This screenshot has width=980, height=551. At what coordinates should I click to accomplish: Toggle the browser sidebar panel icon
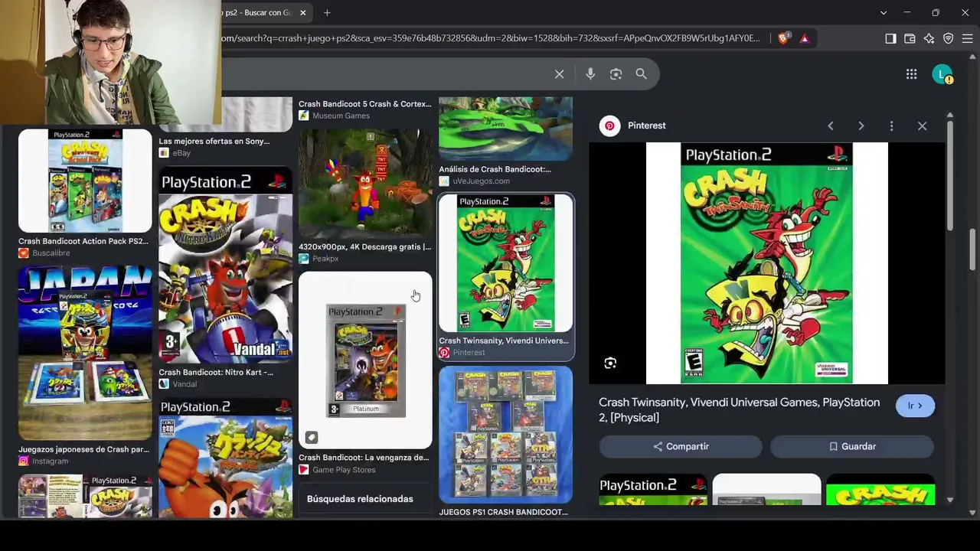(890, 38)
